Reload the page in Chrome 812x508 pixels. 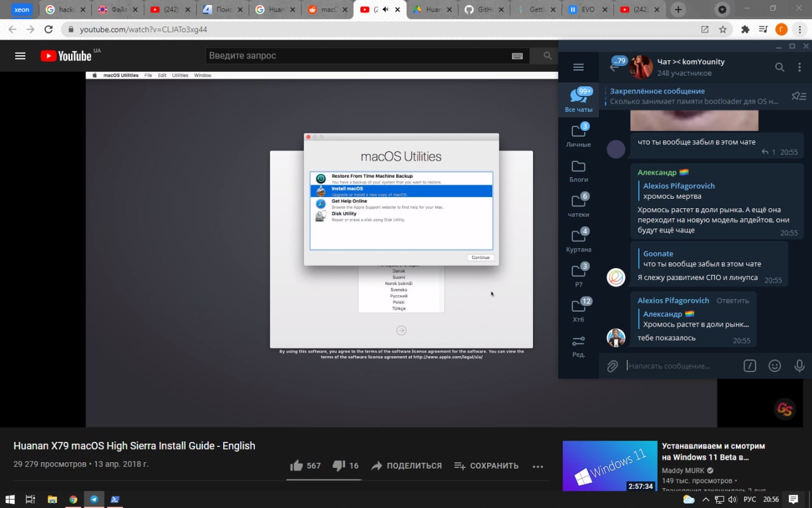pos(48,29)
